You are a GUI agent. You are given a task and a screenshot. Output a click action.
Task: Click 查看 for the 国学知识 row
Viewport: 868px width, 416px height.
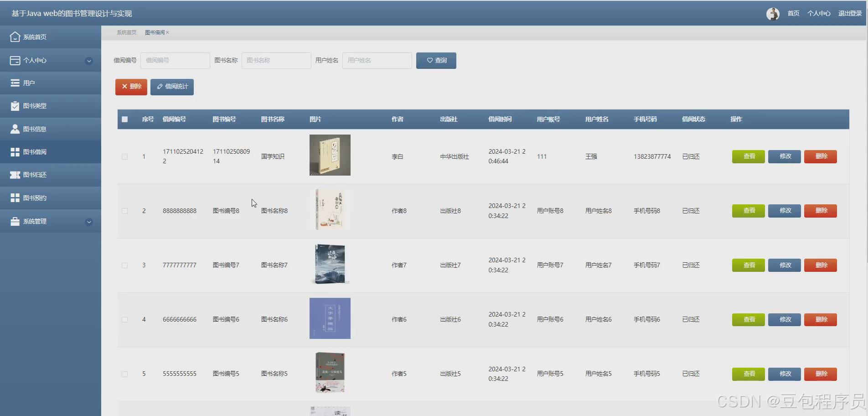tap(749, 156)
